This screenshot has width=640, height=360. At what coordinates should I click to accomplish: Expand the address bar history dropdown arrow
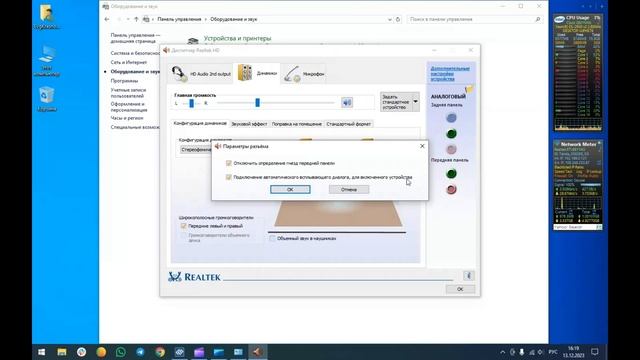(390, 19)
